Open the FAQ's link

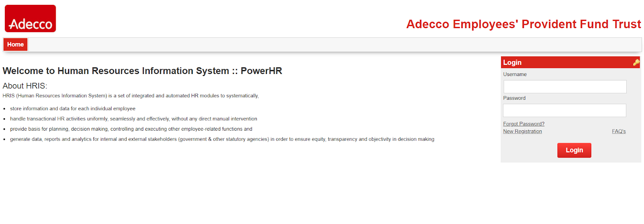(619, 132)
